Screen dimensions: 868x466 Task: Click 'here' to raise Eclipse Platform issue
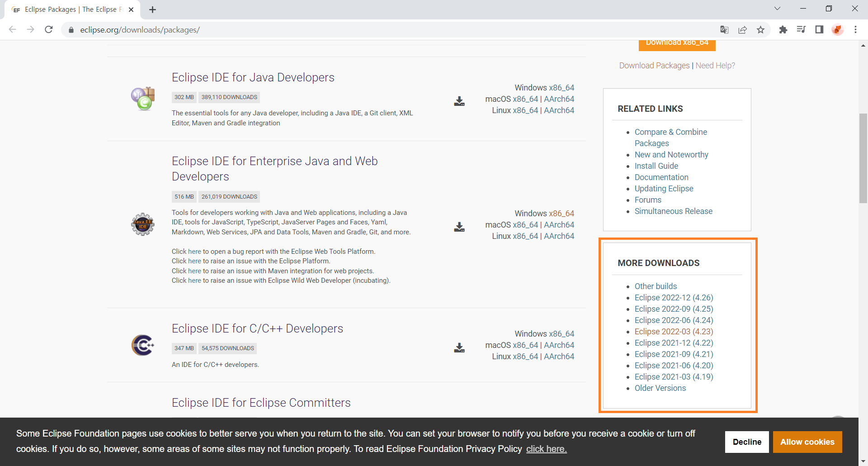(194, 261)
